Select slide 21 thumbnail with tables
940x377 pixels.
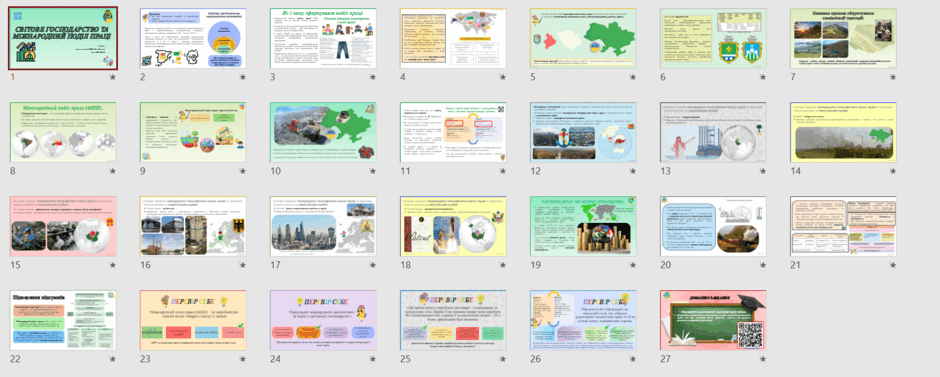click(x=843, y=226)
